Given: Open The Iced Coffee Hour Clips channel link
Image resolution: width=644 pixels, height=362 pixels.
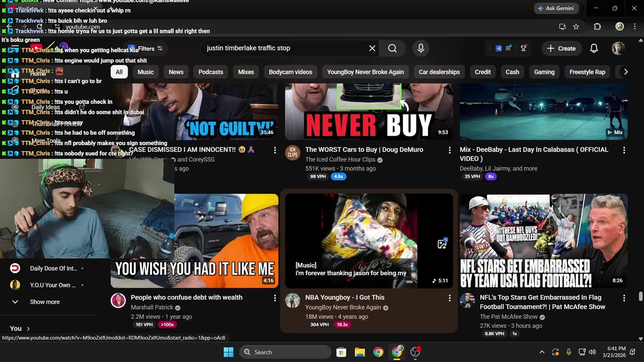Looking at the screenshot, I should pyautogui.click(x=340, y=159).
